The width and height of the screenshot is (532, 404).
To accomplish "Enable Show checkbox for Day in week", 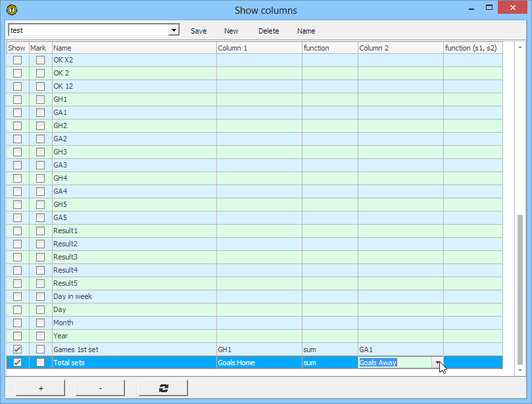I will (x=18, y=296).
